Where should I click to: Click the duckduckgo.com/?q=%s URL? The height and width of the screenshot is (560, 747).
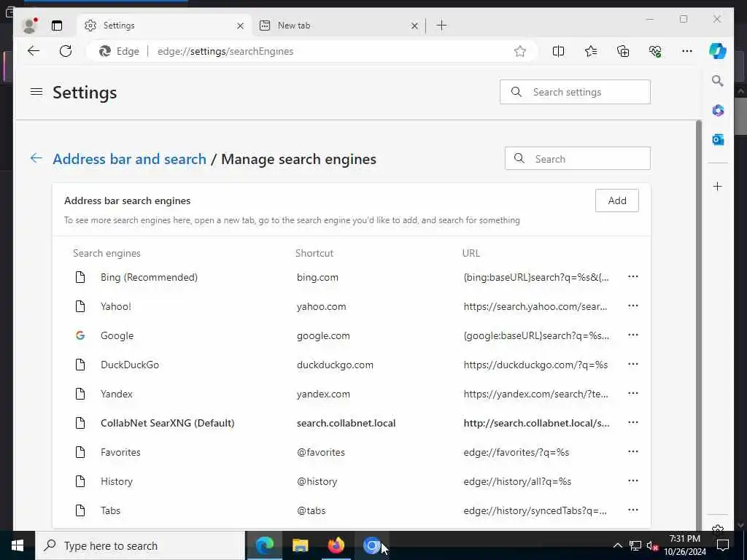[535, 365]
